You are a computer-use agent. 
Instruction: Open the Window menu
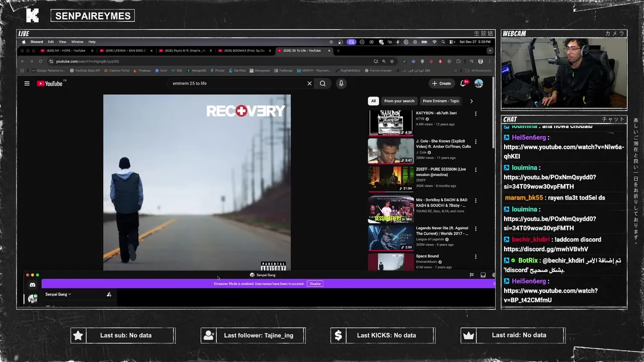coord(77,42)
